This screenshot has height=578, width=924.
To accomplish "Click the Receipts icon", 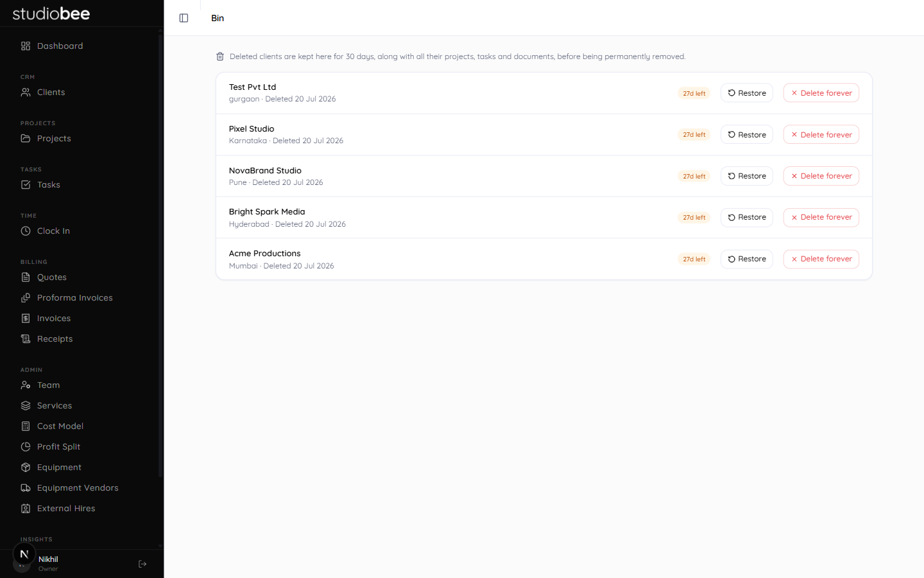I will [26, 339].
